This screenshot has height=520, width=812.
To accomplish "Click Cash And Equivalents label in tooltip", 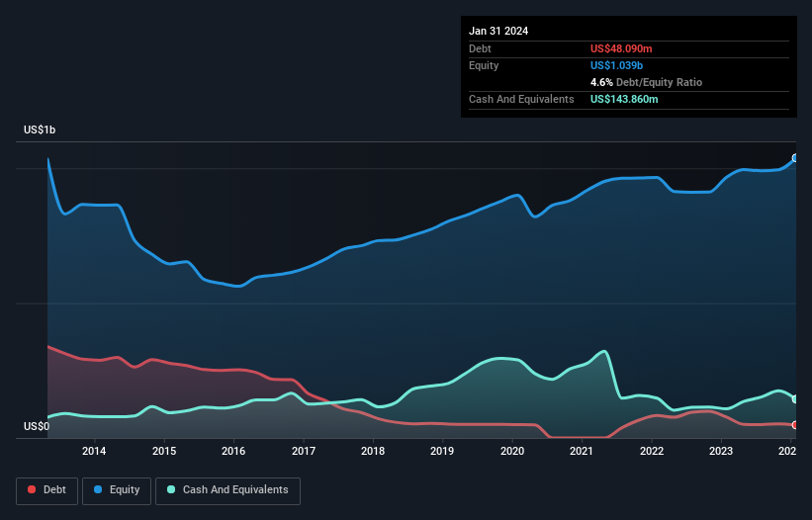I will click(x=521, y=99).
